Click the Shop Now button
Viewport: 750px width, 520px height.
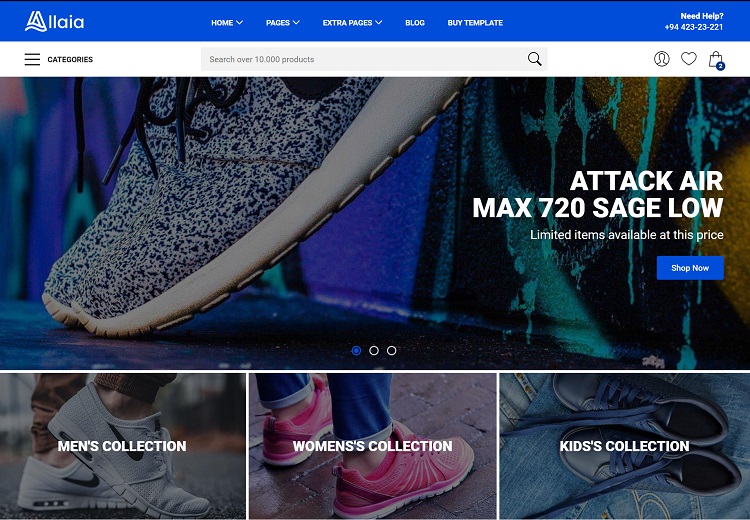coord(690,268)
